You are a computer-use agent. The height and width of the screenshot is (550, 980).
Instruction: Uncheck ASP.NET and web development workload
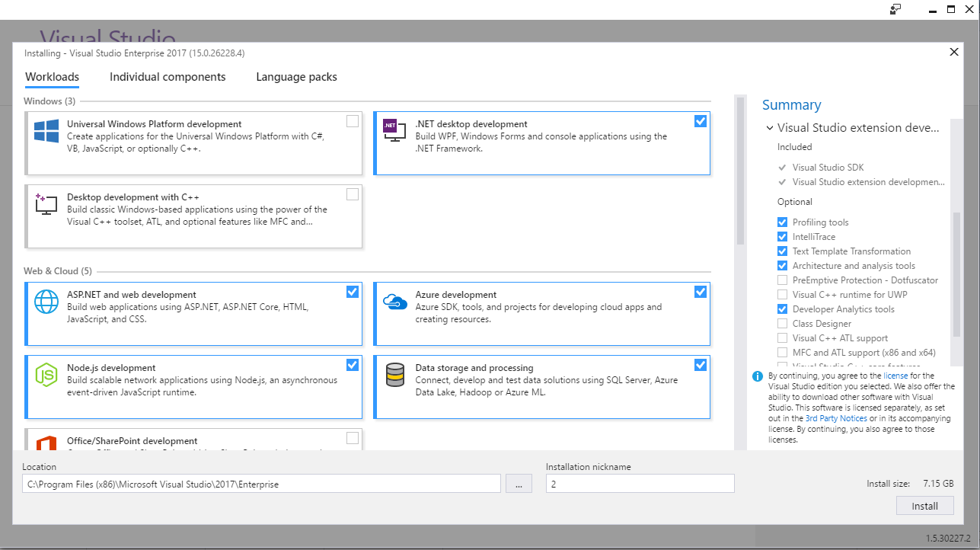pyautogui.click(x=353, y=292)
